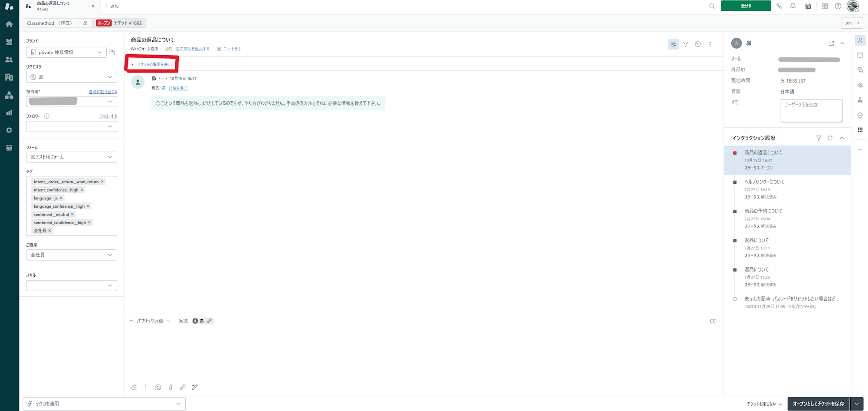
Task: Click オープンとしてチケットを保存 button
Action: click(x=819, y=404)
